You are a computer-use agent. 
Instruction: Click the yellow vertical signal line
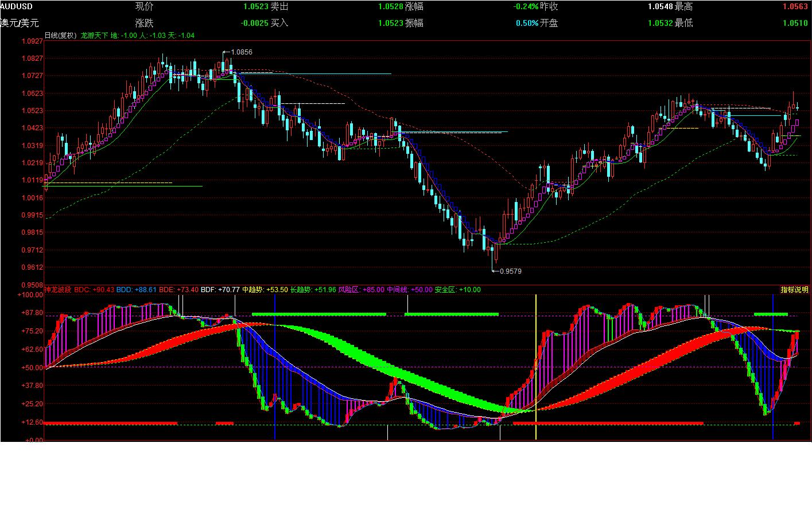coord(536,367)
